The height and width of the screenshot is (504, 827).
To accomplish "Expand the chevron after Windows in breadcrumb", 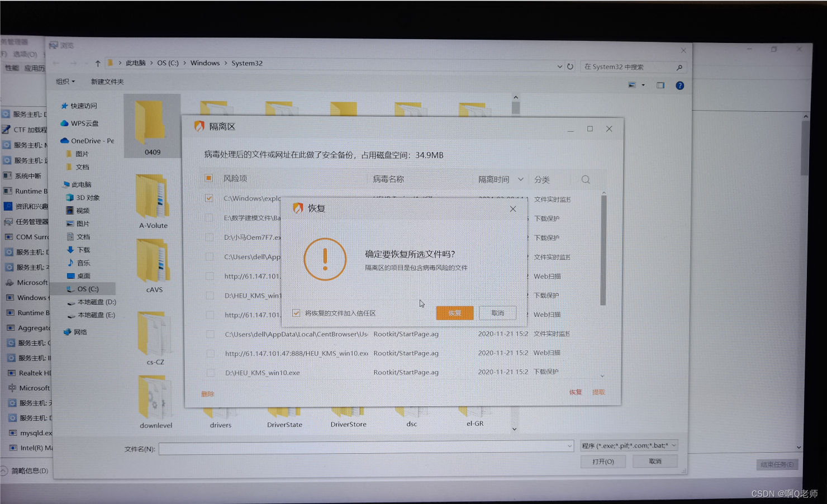I will tap(226, 63).
